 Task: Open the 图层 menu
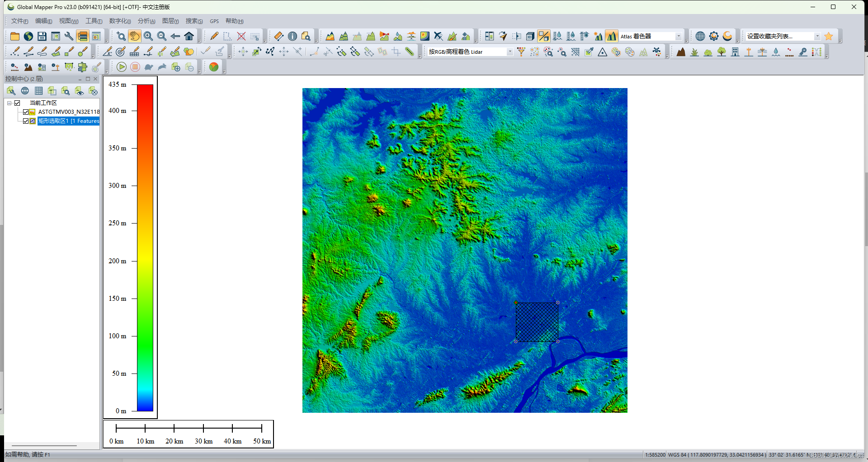tap(170, 21)
